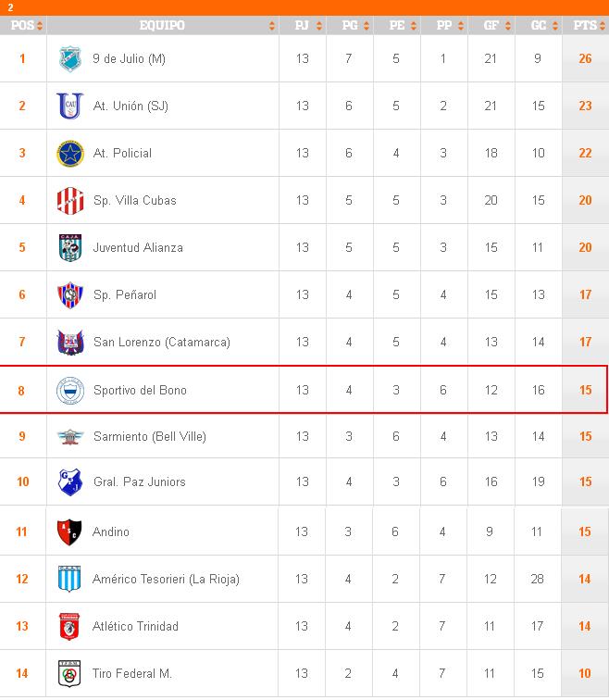Click the Sp. Villa Cubas striped shield
The width and height of the screenshot is (609, 700).
pyautogui.click(x=70, y=201)
